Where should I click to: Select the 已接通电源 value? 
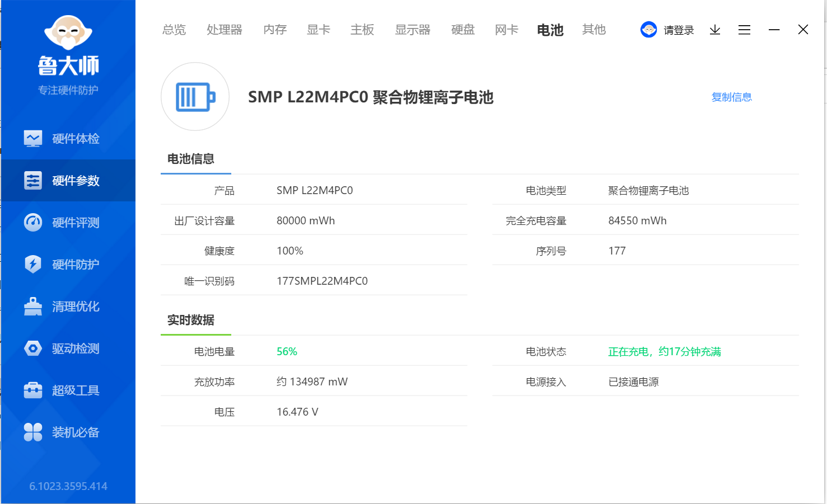634,382
